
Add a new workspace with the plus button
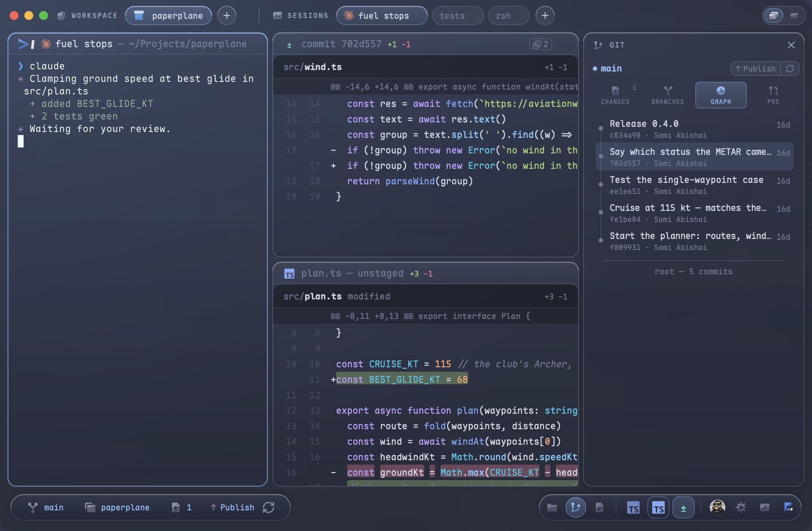click(227, 15)
